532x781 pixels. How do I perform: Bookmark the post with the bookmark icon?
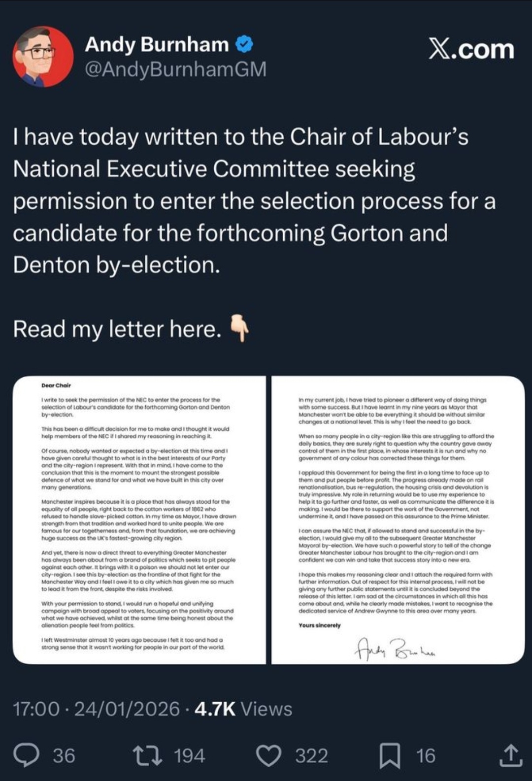pos(389,755)
